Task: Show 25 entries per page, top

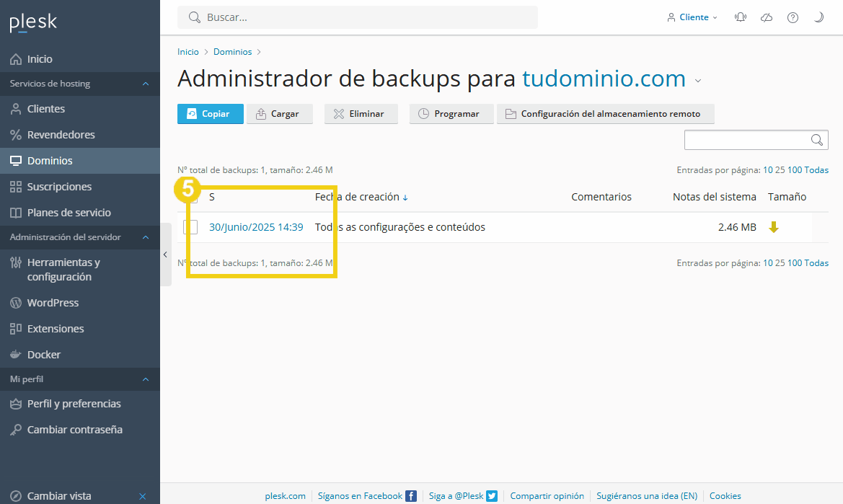Action: pos(780,169)
